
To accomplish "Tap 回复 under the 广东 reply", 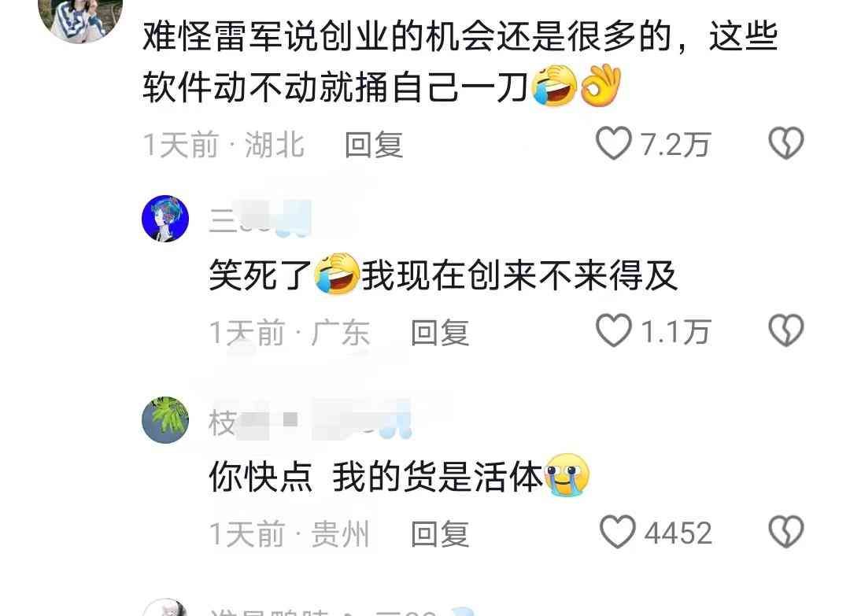I will point(440,332).
